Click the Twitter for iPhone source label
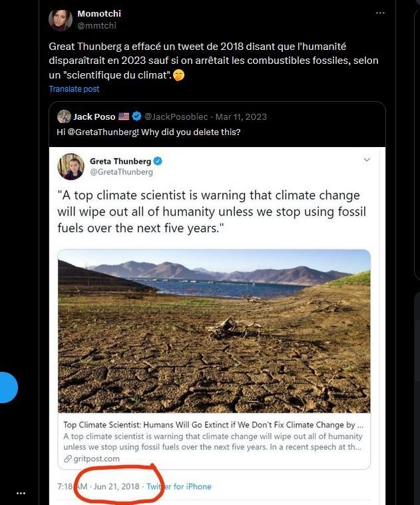This screenshot has width=420, height=505. (x=179, y=486)
